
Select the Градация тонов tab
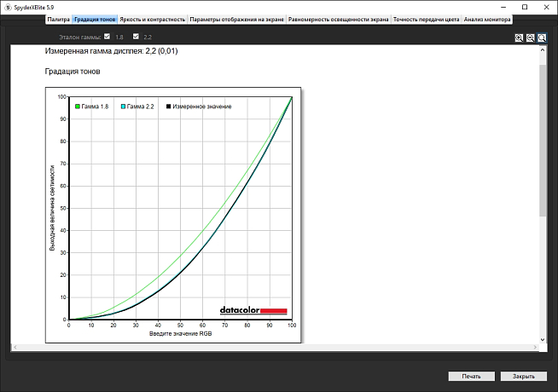click(93, 18)
